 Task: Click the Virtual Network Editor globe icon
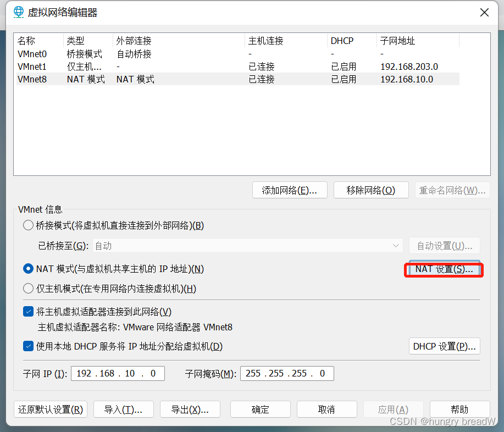19,12
